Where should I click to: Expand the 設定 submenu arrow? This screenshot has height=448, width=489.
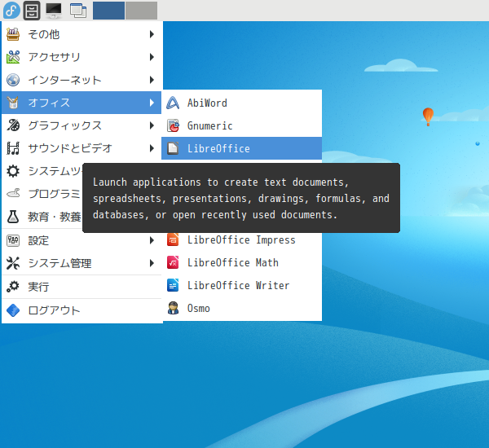(x=152, y=240)
